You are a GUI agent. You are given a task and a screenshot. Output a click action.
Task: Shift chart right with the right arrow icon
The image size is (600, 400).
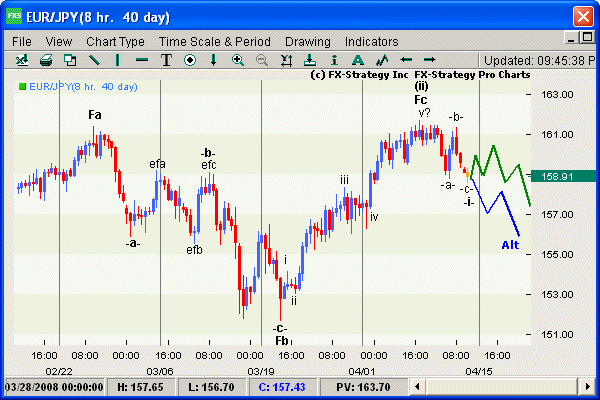(430, 60)
